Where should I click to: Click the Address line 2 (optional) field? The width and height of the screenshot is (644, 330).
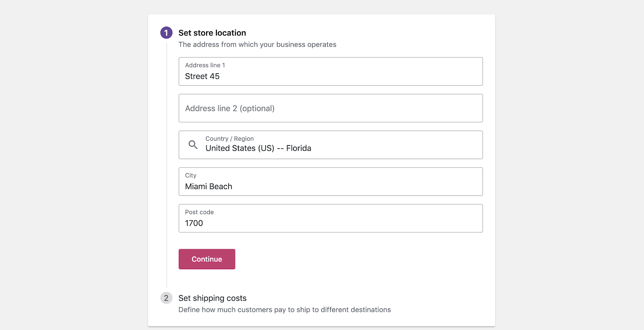click(x=330, y=108)
